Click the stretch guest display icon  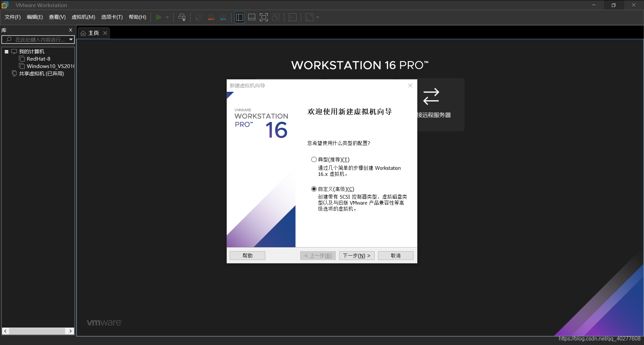click(x=309, y=17)
